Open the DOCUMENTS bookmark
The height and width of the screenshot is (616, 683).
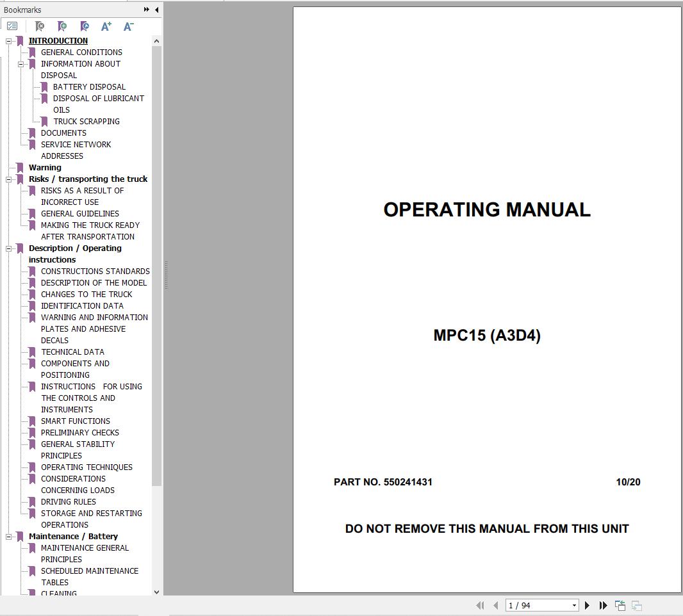63,133
